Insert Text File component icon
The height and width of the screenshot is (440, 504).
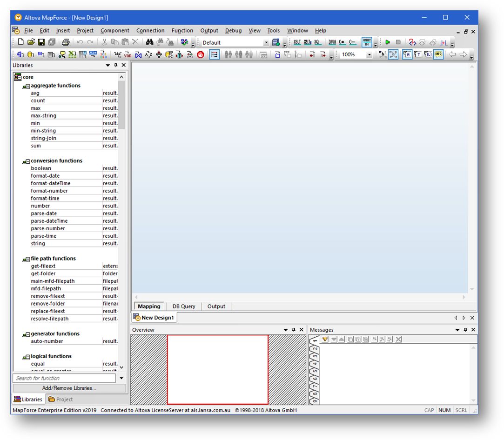tap(52, 54)
